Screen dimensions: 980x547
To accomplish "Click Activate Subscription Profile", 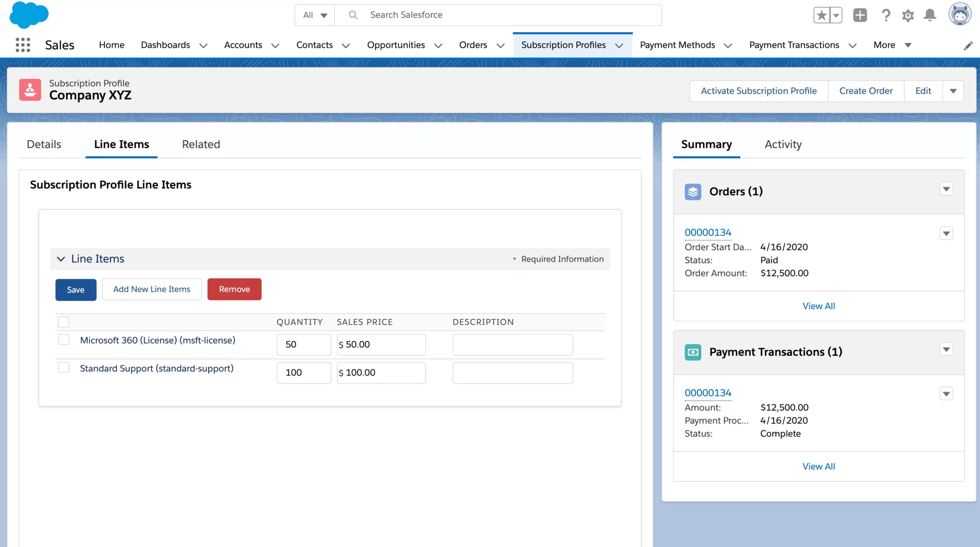I will point(758,91).
